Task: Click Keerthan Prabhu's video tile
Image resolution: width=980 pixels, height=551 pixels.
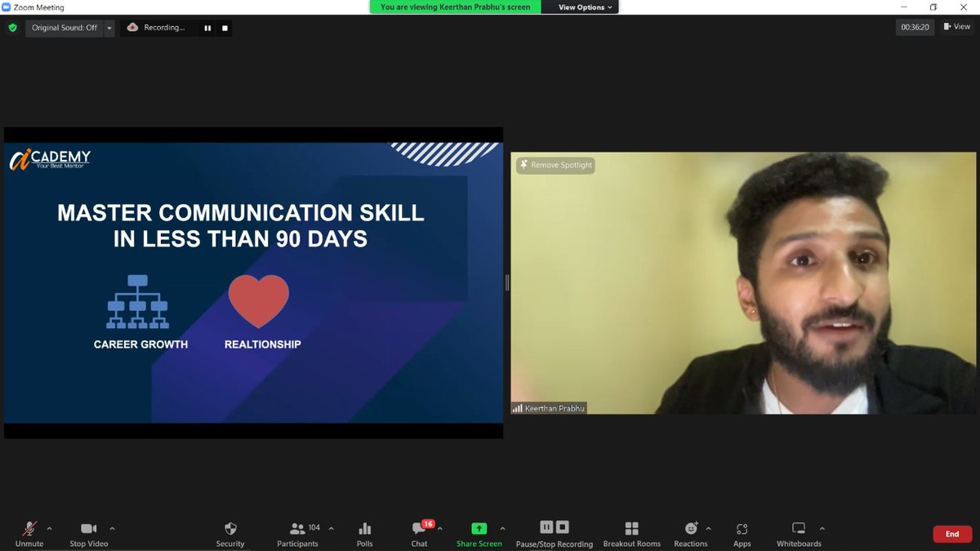Action: (743, 282)
